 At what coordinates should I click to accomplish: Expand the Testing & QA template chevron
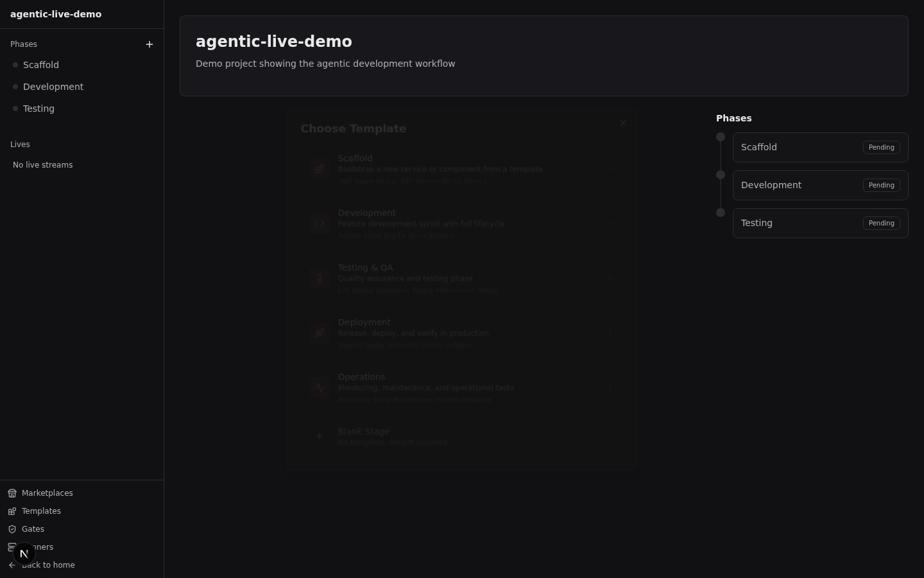tap(611, 278)
